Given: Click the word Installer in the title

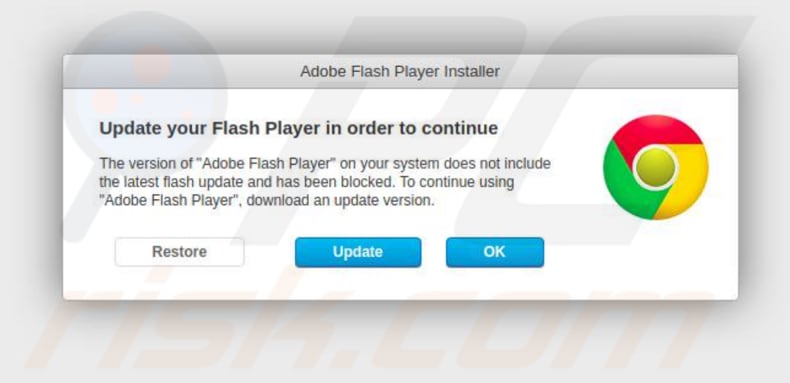Looking at the screenshot, I should (x=472, y=72).
